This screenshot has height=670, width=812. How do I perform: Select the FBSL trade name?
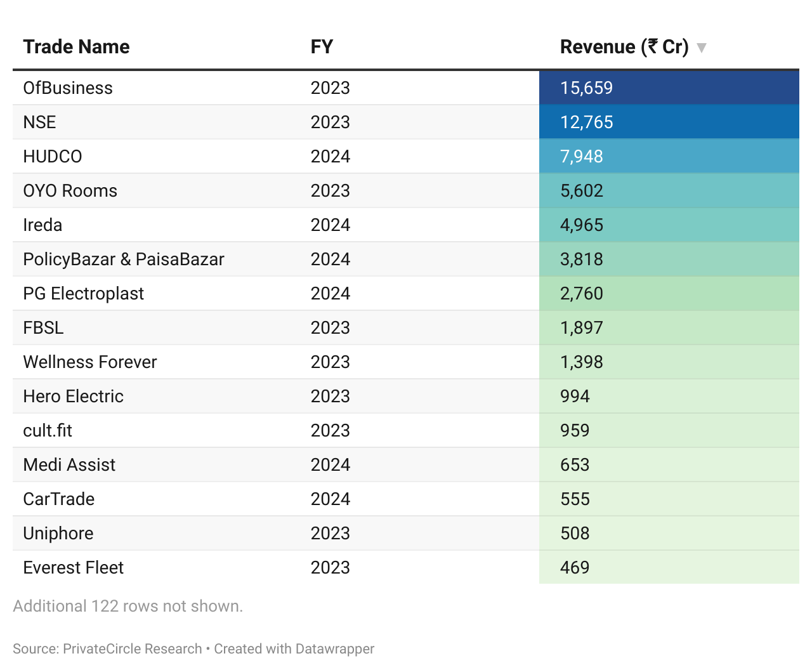click(x=44, y=328)
